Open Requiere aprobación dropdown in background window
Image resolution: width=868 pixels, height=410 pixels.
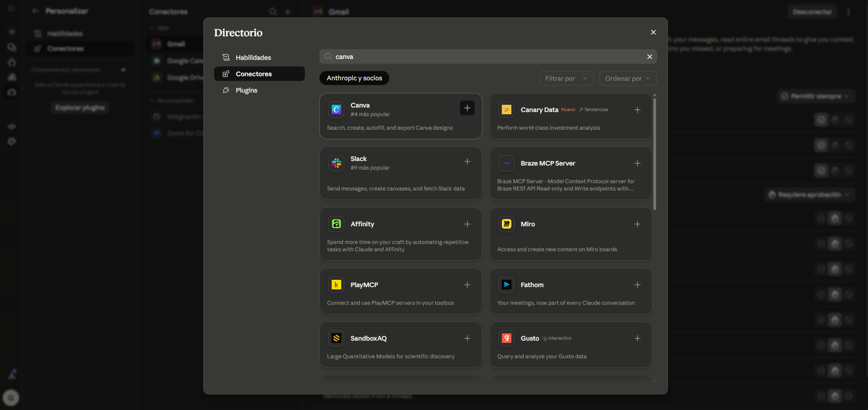pyautogui.click(x=810, y=195)
